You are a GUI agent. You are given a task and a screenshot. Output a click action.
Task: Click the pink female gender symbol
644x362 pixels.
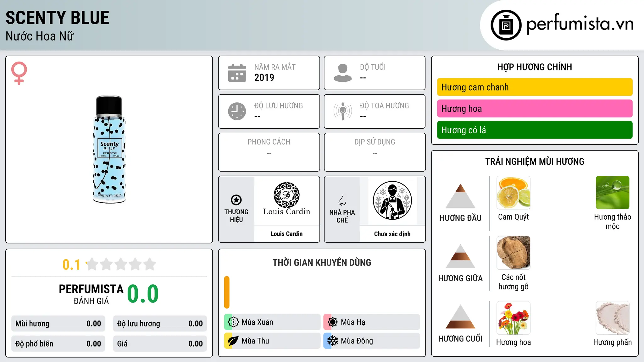pyautogui.click(x=19, y=73)
